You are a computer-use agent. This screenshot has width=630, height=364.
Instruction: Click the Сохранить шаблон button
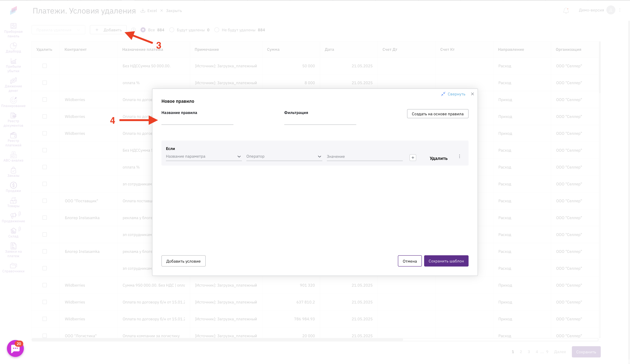(x=446, y=261)
